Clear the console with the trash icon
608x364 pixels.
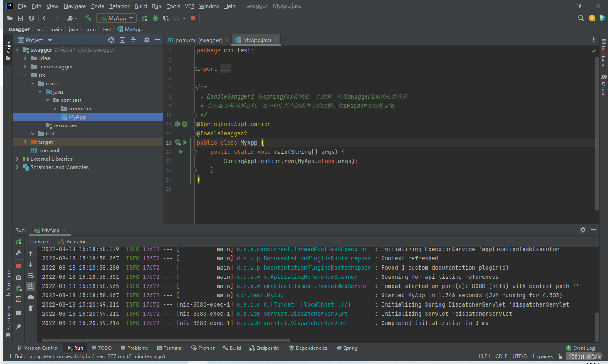(31, 308)
